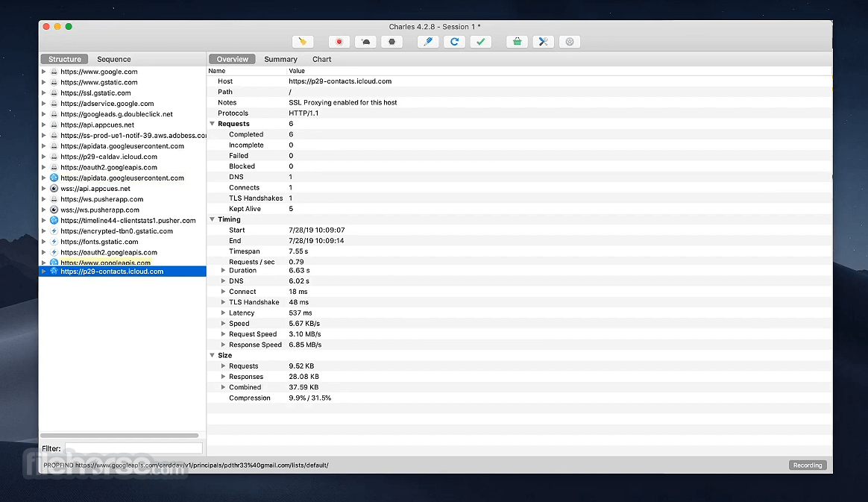Click the lock icon beside https://www.google.com

[54, 72]
